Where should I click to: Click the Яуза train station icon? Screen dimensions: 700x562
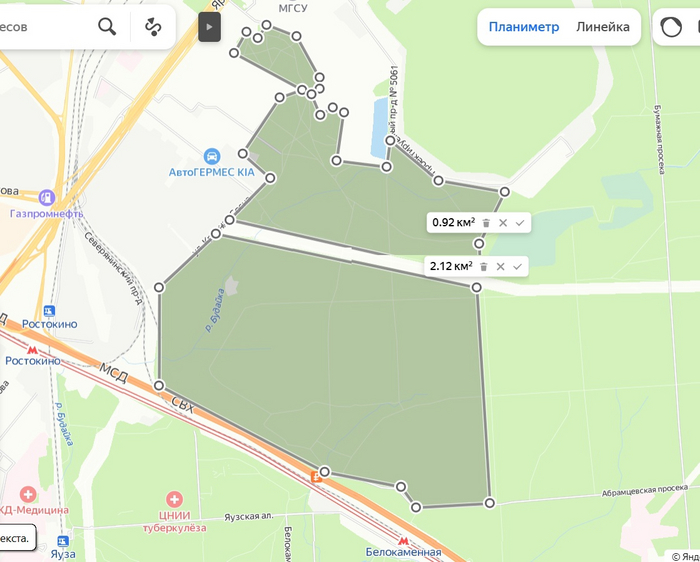coord(63,541)
